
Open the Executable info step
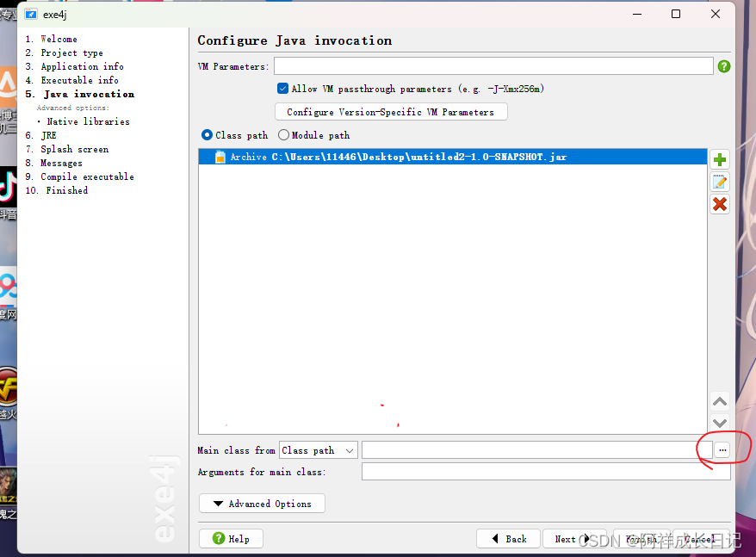coord(79,80)
